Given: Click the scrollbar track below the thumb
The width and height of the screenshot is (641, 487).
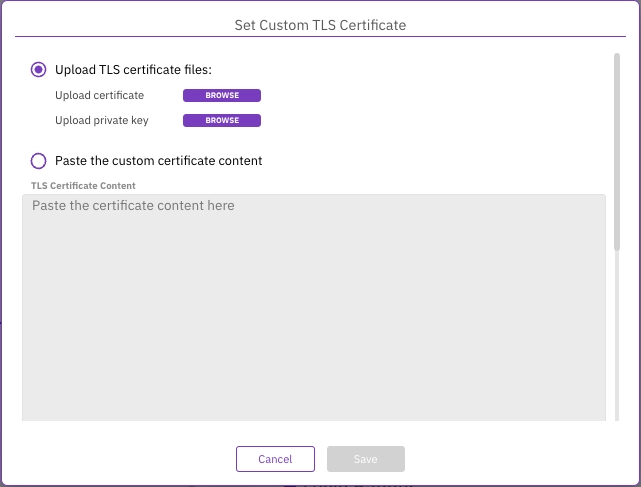Looking at the screenshot, I should click(x=617, y=340).
